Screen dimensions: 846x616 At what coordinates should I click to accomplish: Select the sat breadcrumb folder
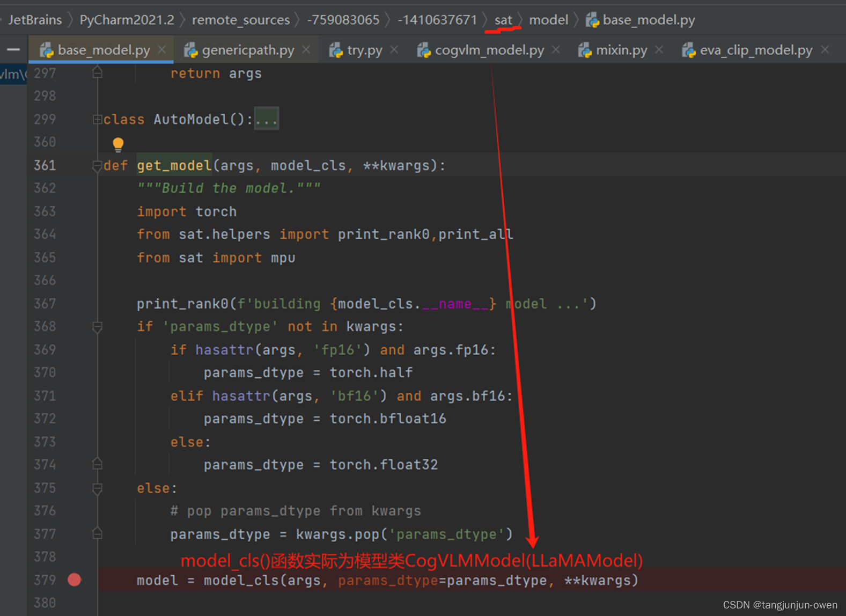coord(503,20)
